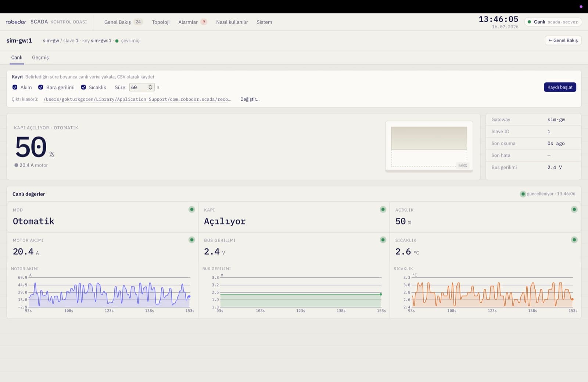
Task: Switch to the Geçmiş tab
Action: point(40,58)
